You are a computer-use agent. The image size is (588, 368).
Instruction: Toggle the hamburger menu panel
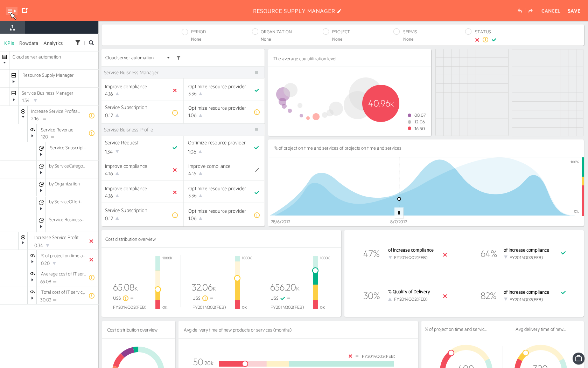click(12, 11)
